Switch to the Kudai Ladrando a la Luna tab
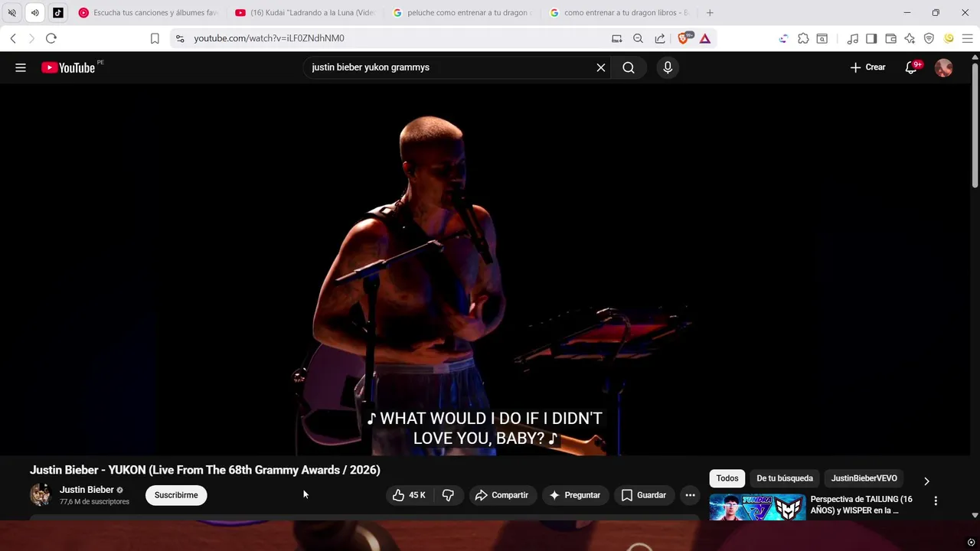Image resolution: width=980 pixels, height=551 pixels. pyautogui.click(x=305, y=12)
